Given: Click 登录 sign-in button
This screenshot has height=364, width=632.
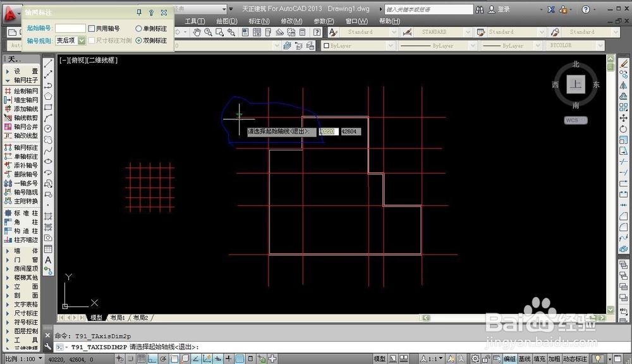Looking at the screenshot, I should [499, 9].
